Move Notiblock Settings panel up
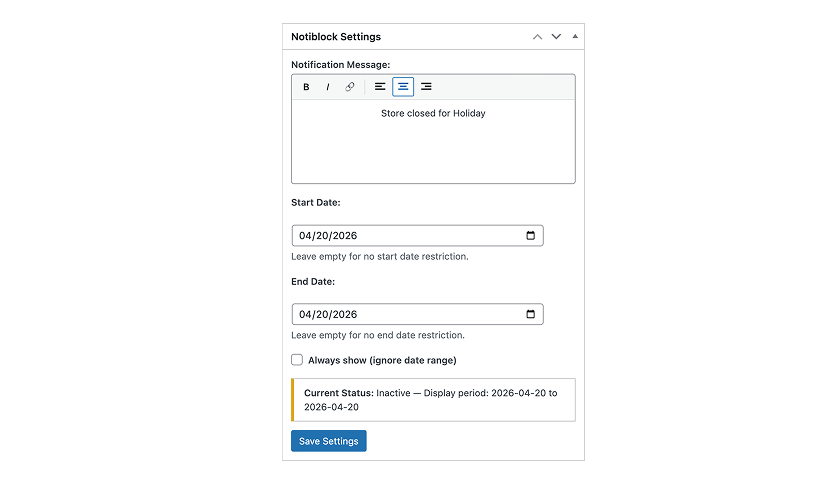 538,37
